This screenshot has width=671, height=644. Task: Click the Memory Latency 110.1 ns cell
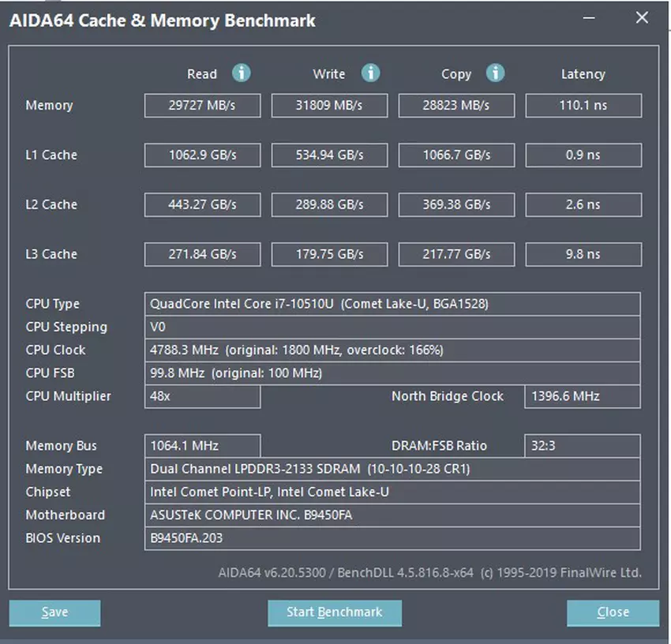[x=583, y=106]
